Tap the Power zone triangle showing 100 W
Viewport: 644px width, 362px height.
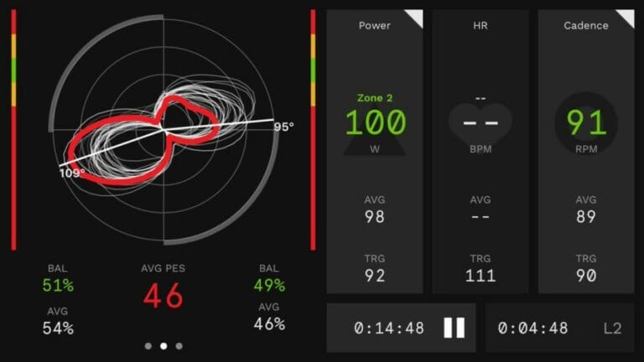(375, 126)
